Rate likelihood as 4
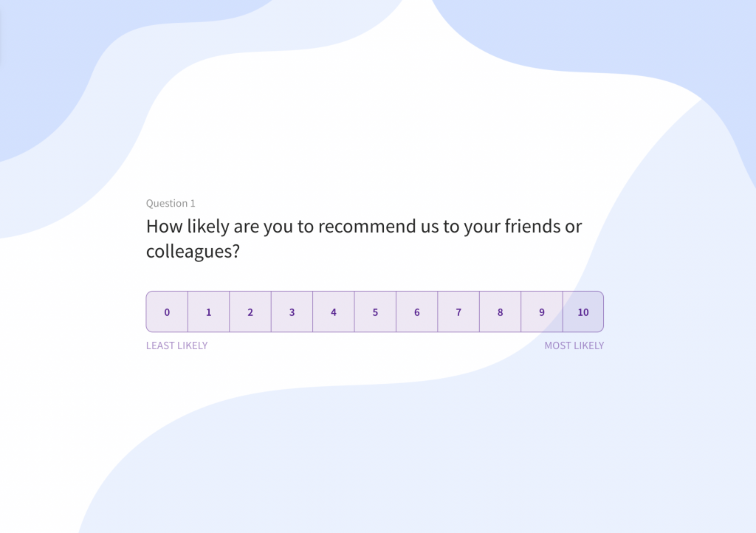Image resolution: width=756 pixels, height=533 pixels. tap(334, 312)
